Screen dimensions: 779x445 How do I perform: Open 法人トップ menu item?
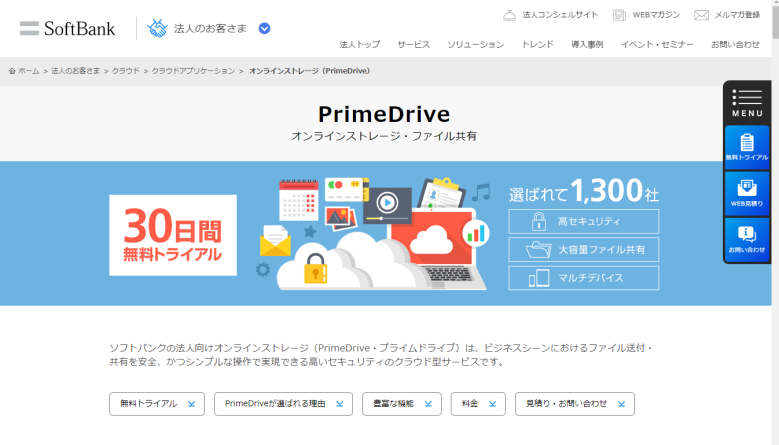360,45
